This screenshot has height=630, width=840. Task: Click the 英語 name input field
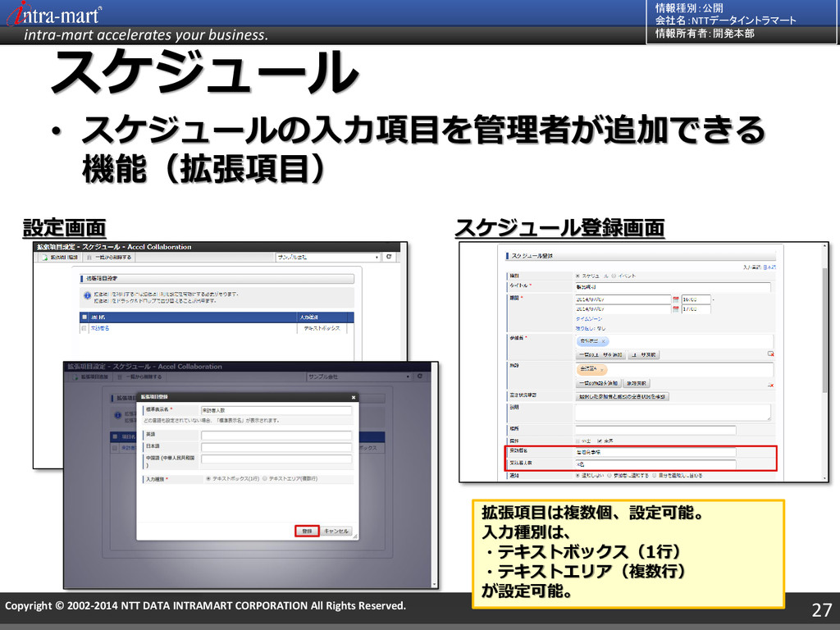[x=276, y=436]
